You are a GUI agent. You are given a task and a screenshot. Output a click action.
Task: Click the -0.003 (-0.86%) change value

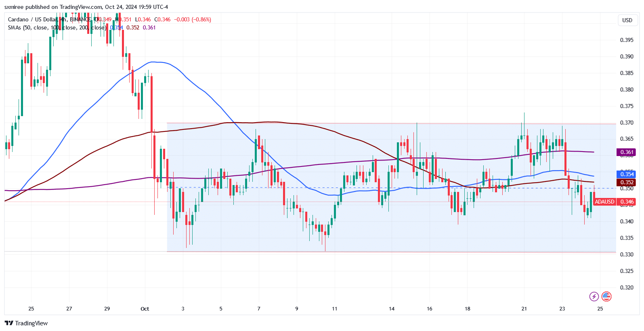[193, 19]
